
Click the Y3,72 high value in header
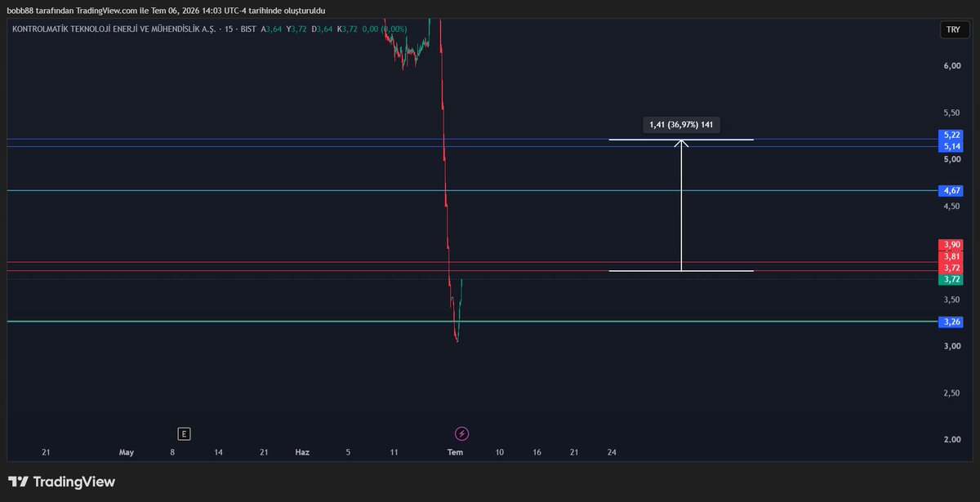point(296,29)
